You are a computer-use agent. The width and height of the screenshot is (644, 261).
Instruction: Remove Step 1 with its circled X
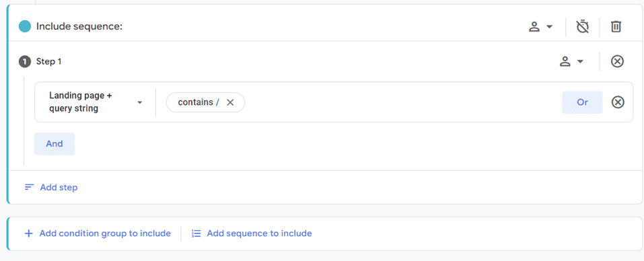[617, 62]
